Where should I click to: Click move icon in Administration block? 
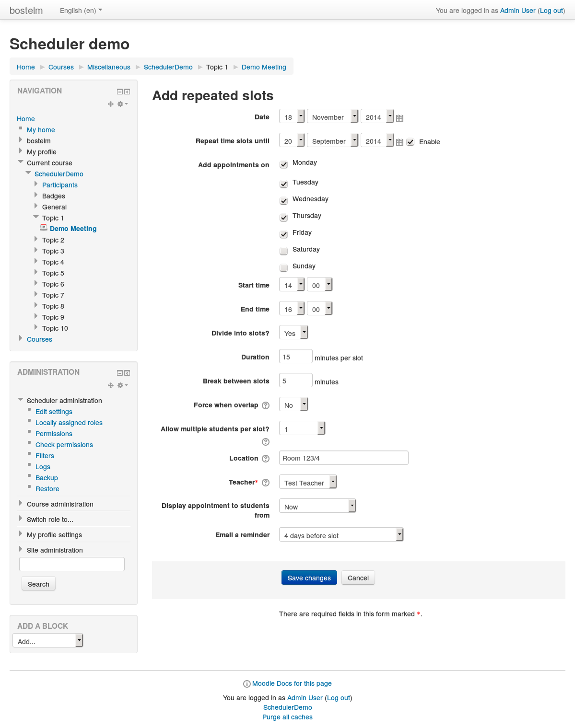point(111,385)
